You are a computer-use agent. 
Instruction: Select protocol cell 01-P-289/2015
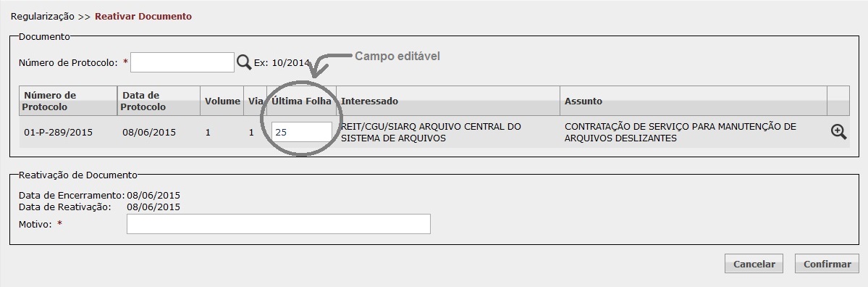tap(58, 133)
